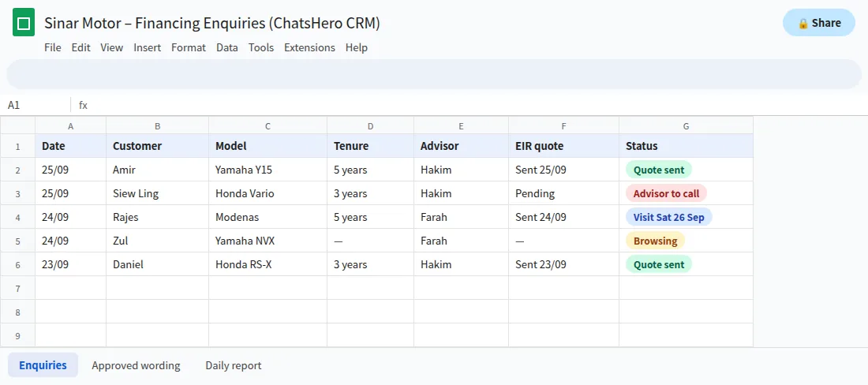Select the Amir customer cell
This screenshot has height=385, width=868.
tap(158, 170)
